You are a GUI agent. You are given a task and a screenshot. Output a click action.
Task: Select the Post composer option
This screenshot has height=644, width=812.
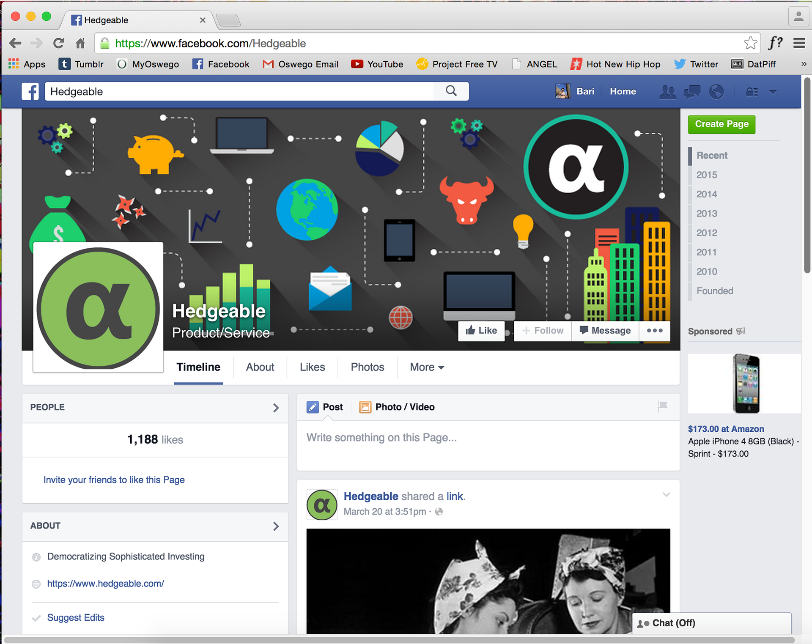(x=324, y=407)
